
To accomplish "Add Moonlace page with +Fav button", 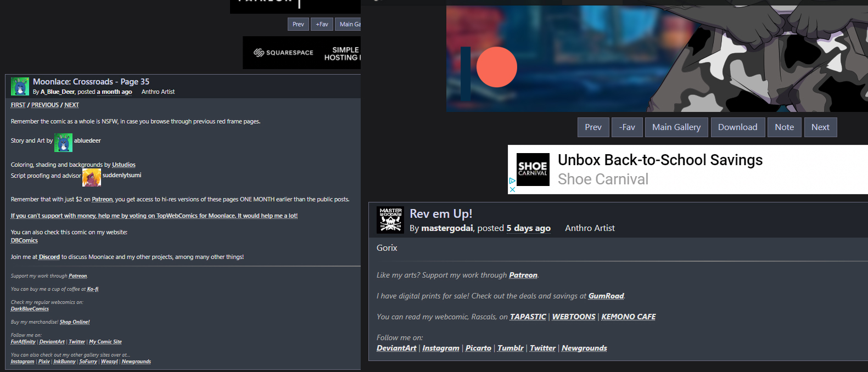I will pyautogui.click(x=322, y=24).
